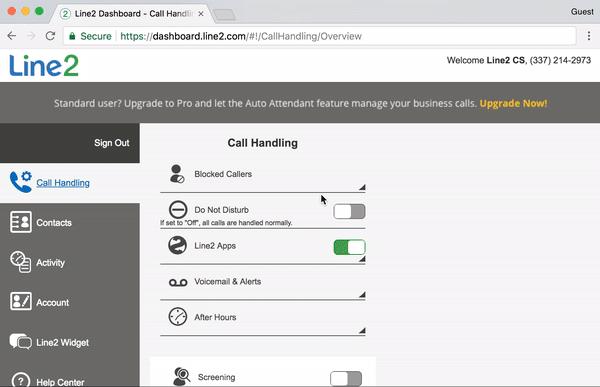Screen dimensions: 600x387
Task: Reload the page with refresh icon
Action: pyautogui.click(x=50, y=36)
